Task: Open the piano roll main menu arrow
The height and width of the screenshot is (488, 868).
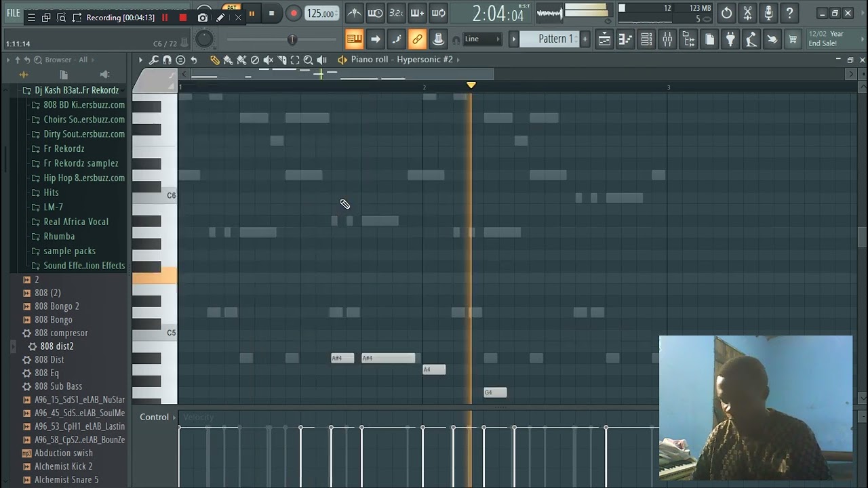Action: click(x=141, y=60)
